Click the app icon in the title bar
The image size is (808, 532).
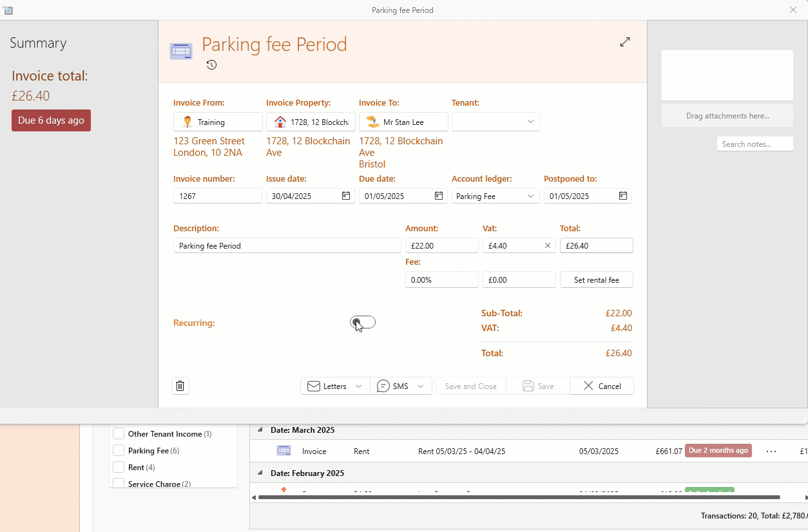pos(8,10)
